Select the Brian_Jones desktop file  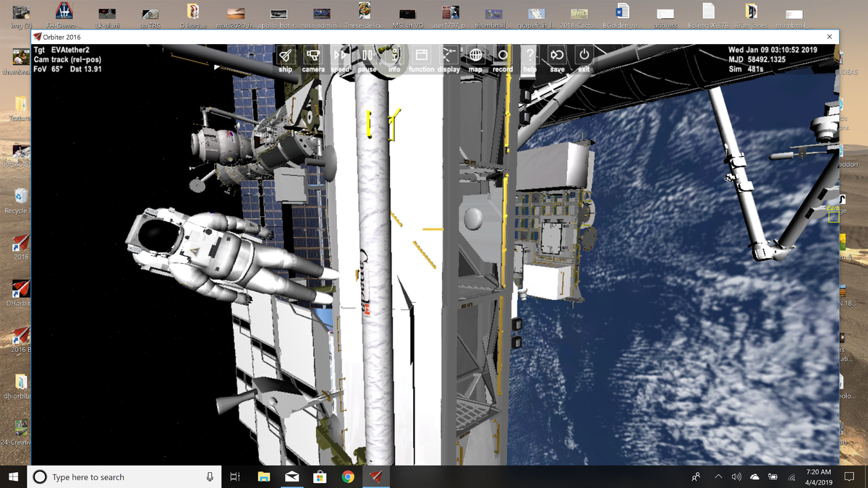coord(752,16)
